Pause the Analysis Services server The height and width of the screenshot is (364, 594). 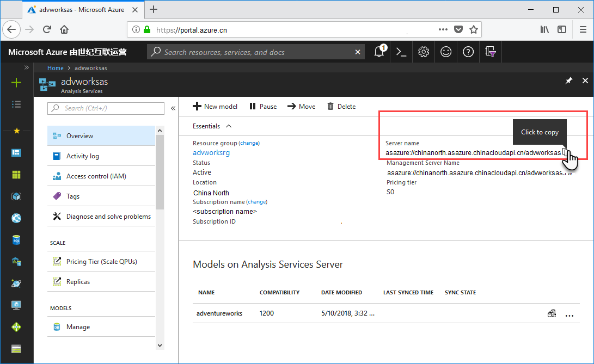point(263,107)
